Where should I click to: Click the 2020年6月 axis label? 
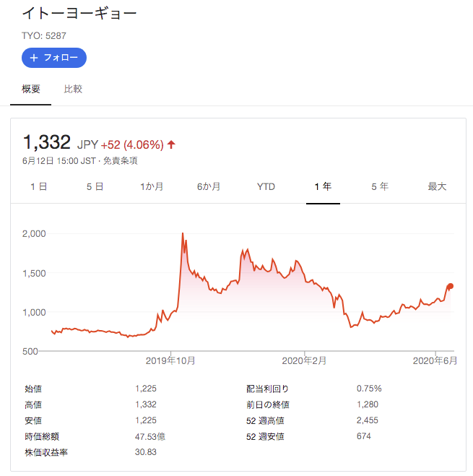pos(435,360)
